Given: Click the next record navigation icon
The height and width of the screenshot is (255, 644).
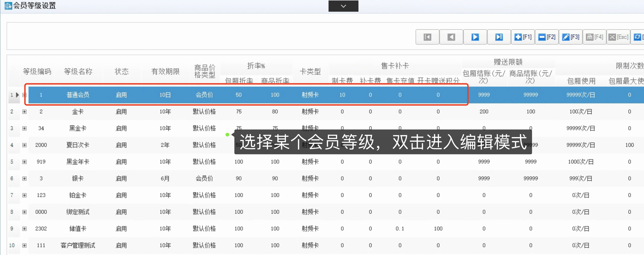Looking at the screenshot, I should coord(474,37).
